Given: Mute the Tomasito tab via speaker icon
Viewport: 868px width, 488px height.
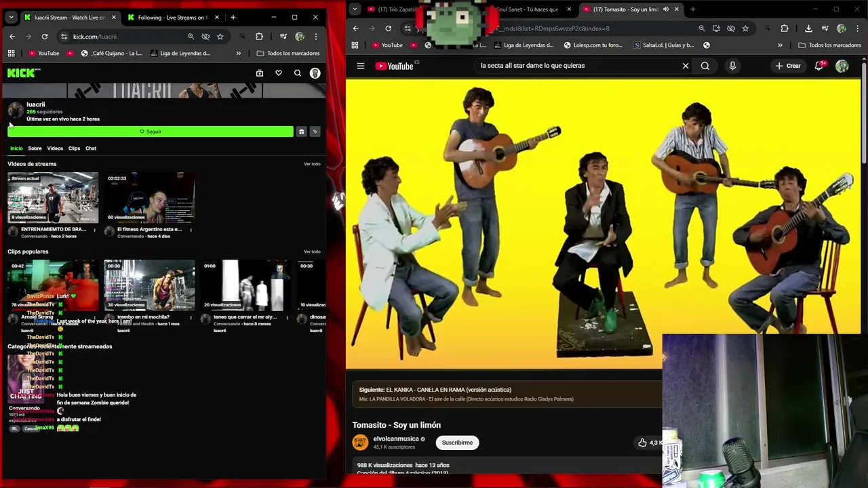Looking at the screenshot, I should coord(666,9).
